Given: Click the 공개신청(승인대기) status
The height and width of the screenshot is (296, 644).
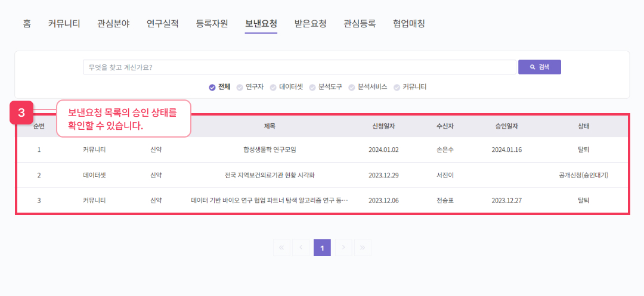Looking at the screenshot, I should pos(583,176).
